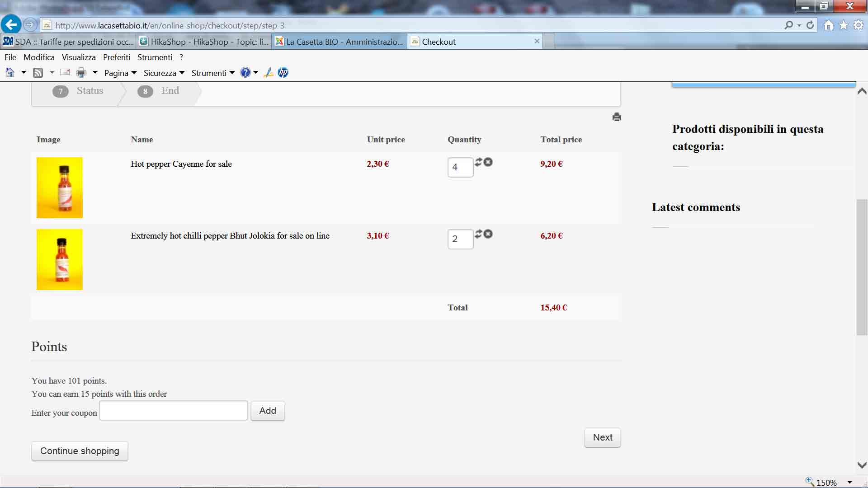Screen dimensions: 868x488
Task: Click Continue shopping button
Action: point(80,451)
